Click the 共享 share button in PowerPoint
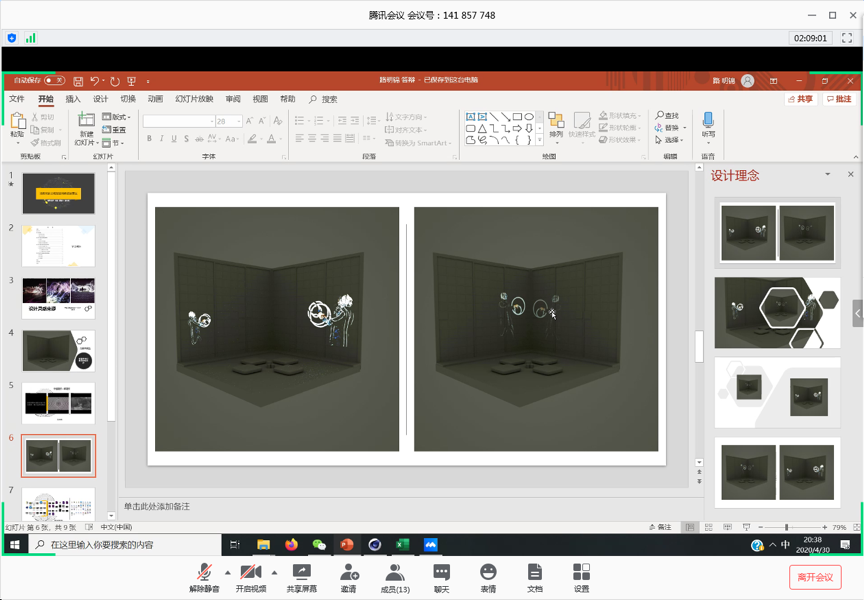Screen dimensions: 864x600 [800, 99]
